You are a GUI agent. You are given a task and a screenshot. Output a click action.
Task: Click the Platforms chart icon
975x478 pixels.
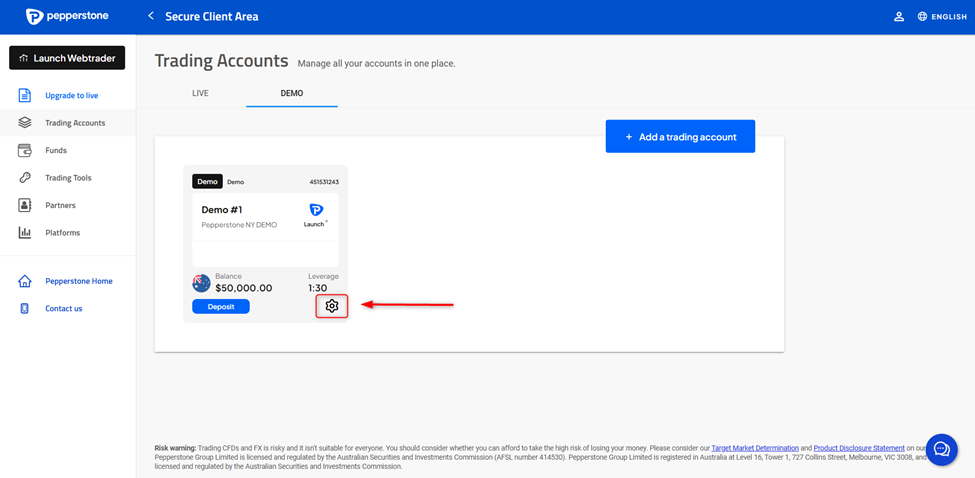[x=25, y=233]
